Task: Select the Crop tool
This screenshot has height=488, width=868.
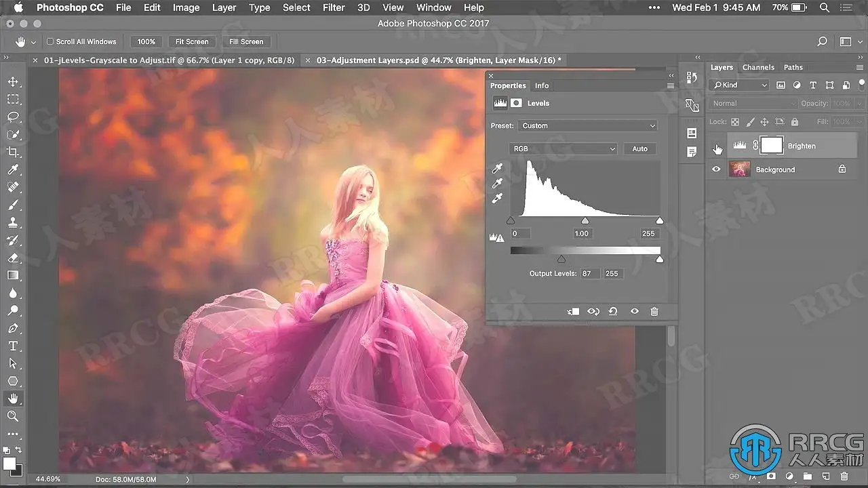Action: pyautogui.click(x=13, y=152)
